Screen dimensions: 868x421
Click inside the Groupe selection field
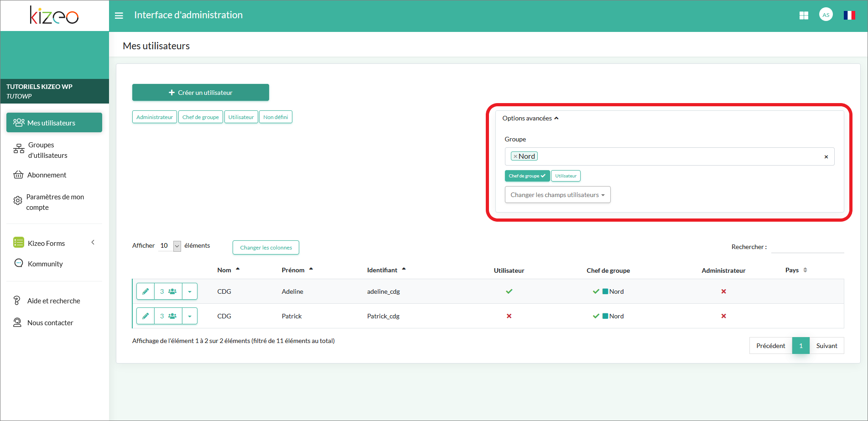(x=670, y=156)
